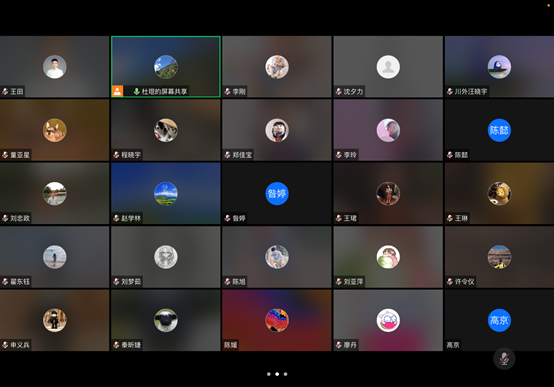Click muted microphone icon beside 陈懿 label
Viewport: 554px width, 387px height.
pos(450,155)
